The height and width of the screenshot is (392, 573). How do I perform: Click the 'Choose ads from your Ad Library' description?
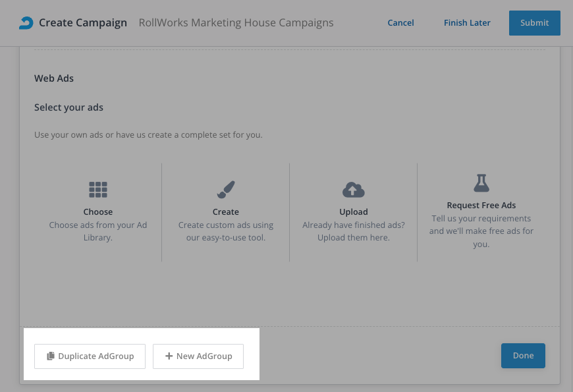pyautogui.click(x=98, y=231)
